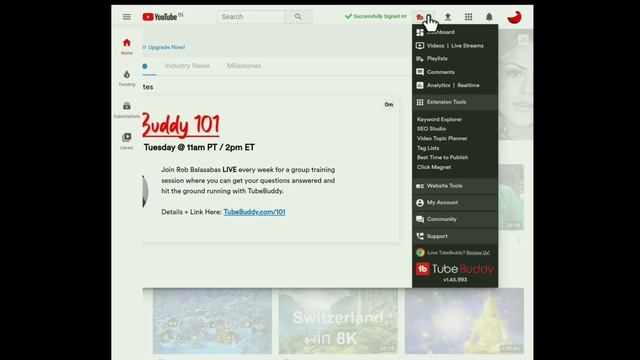Click the My Account person icon
Viewport: 640px width, 360px height.
pos(420,202)
